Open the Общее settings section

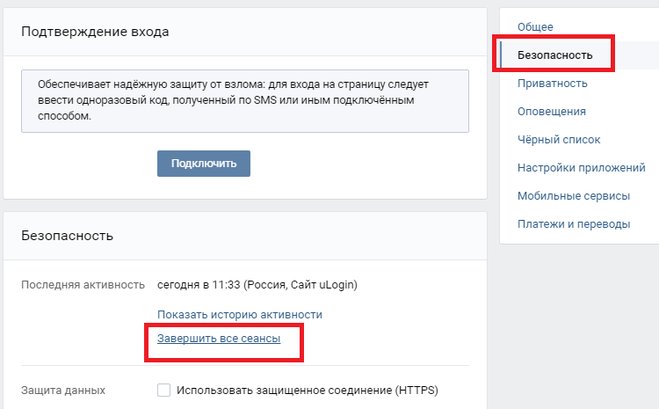535,27
